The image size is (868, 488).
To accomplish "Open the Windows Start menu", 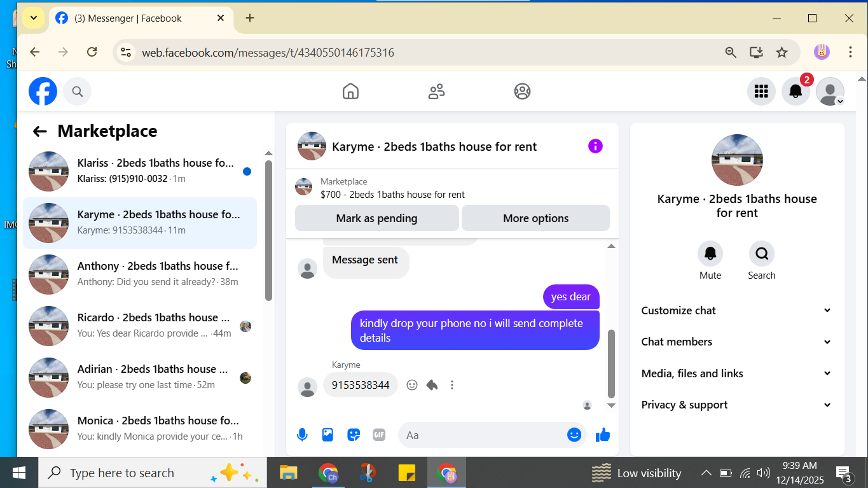I will point(19,473).
